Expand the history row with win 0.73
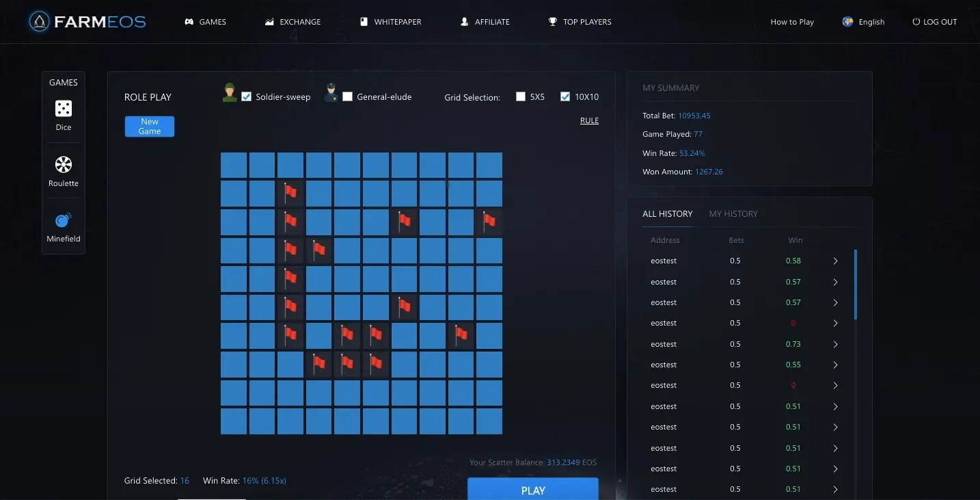980x500 pixels. click(x=835, y=344)
